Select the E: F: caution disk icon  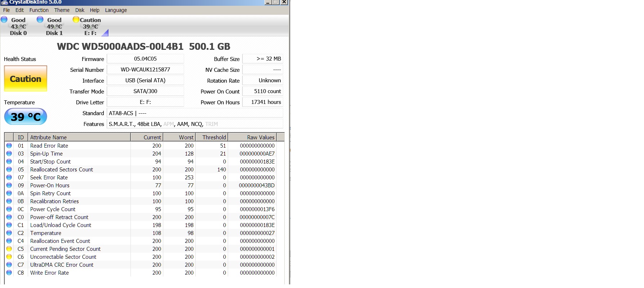pyautogui.click(x=76, y=19)
